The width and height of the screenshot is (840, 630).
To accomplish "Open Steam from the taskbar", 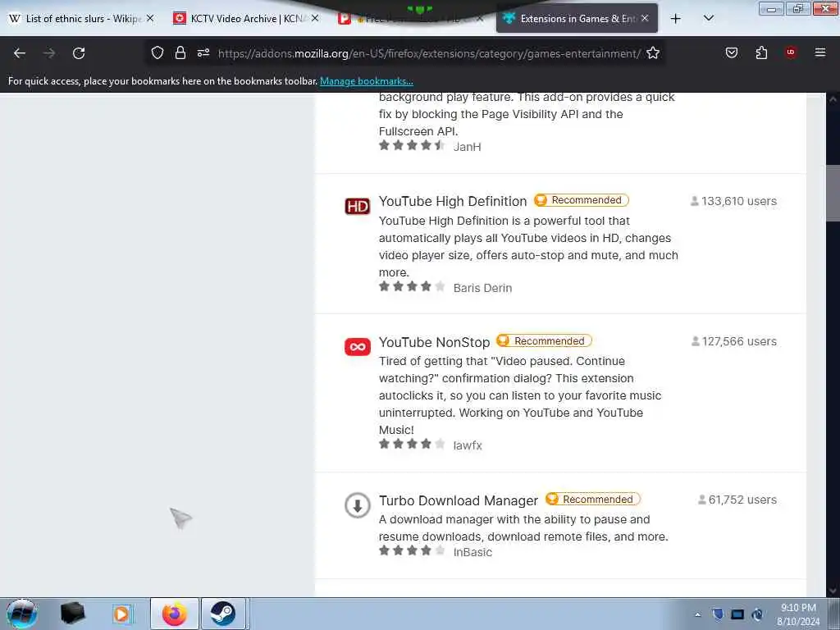I will coord(223,614).
